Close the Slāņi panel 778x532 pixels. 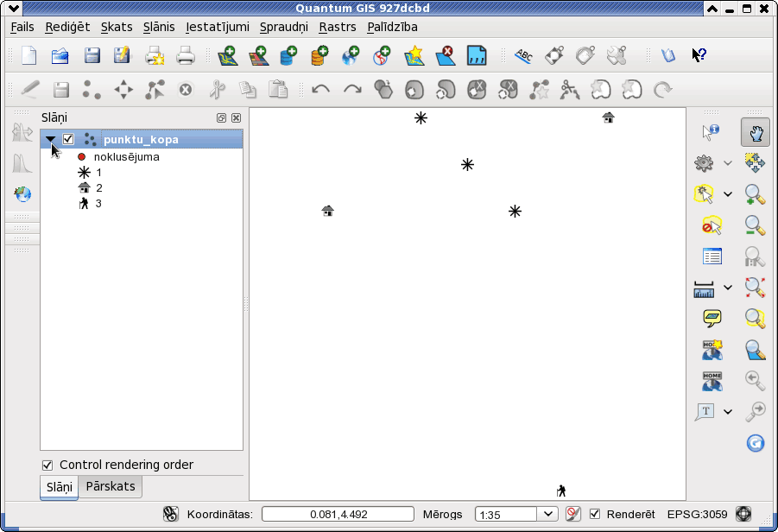coord(237,117)
